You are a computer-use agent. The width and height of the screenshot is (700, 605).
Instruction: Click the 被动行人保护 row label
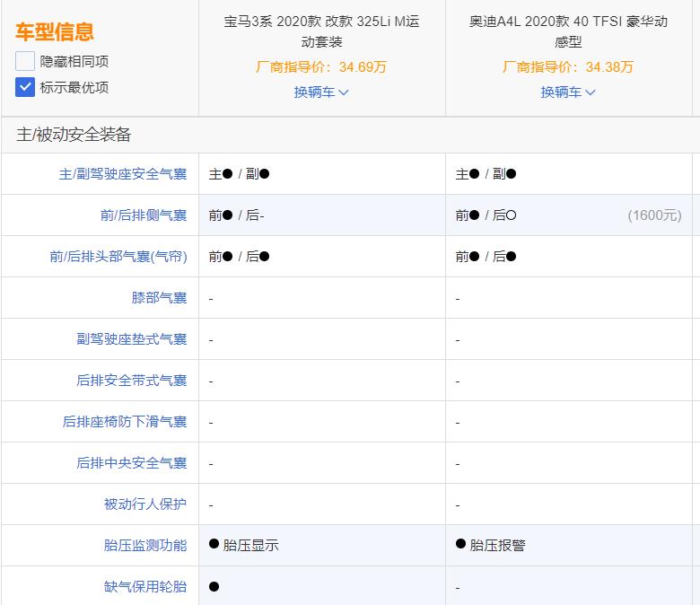point(145,504)
